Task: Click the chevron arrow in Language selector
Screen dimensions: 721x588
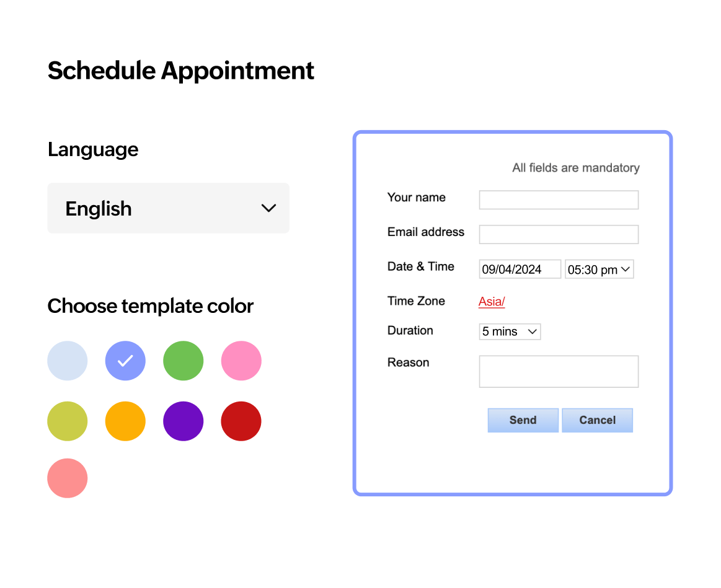Action: [x=268, y=208]
